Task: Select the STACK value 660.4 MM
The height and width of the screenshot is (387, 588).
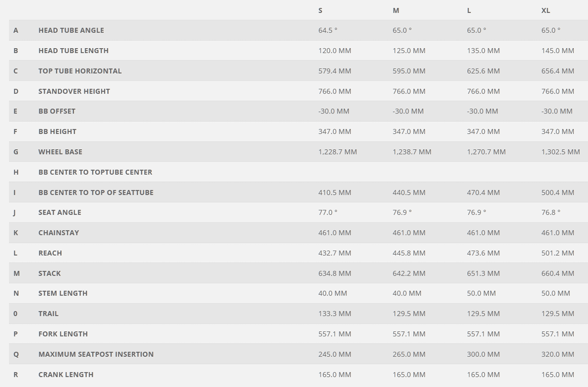Action: tap(558, 274)
